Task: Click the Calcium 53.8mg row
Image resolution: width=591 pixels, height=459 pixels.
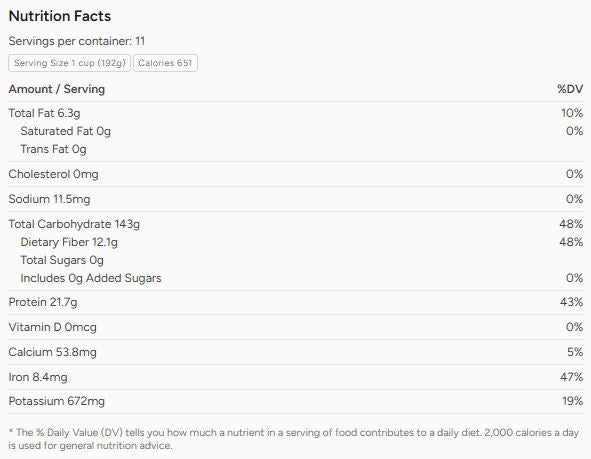Action: 296,352
